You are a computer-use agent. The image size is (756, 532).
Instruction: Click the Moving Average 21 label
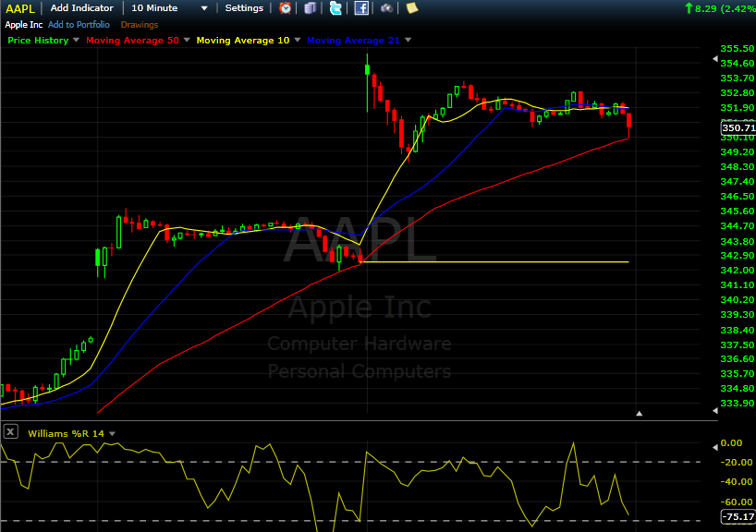(353, 41)
